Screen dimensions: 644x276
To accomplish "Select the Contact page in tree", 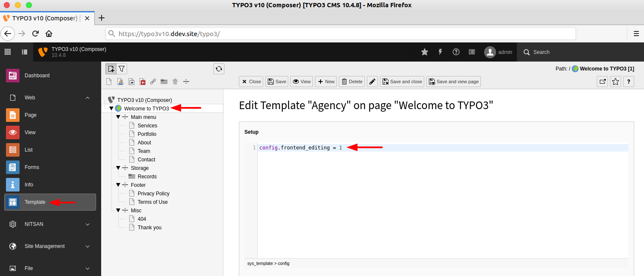I will pos(146,160).
